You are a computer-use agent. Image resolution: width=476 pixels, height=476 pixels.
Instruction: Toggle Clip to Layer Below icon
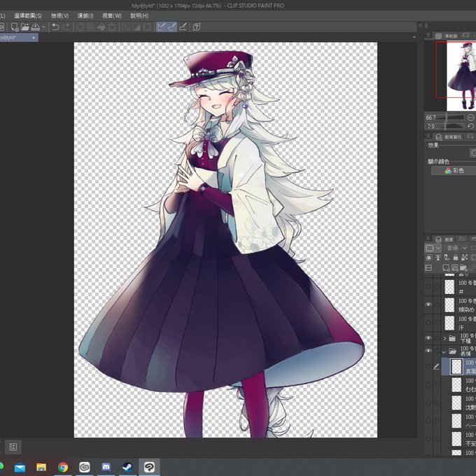tap(429, 258)
